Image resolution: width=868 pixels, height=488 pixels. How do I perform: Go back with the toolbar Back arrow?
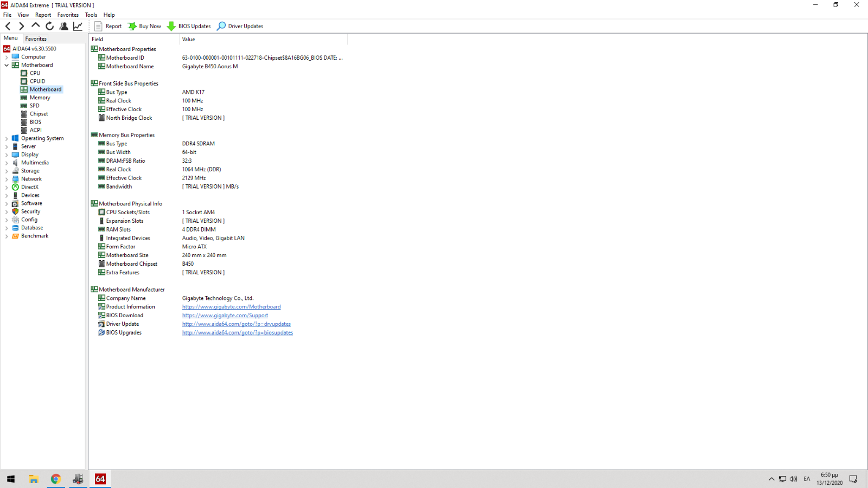click(x=8, y=26)
